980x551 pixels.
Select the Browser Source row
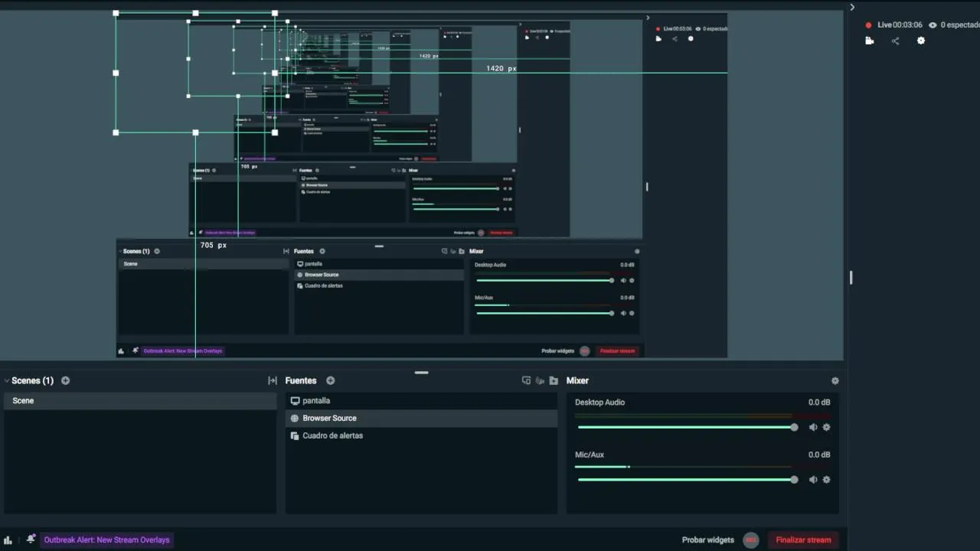[x=421, y=419]
